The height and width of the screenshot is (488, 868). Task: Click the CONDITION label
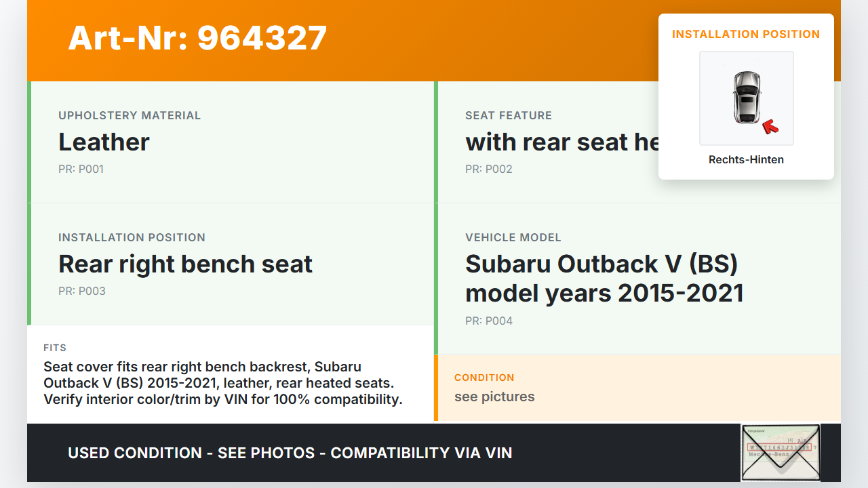(484, 378)
